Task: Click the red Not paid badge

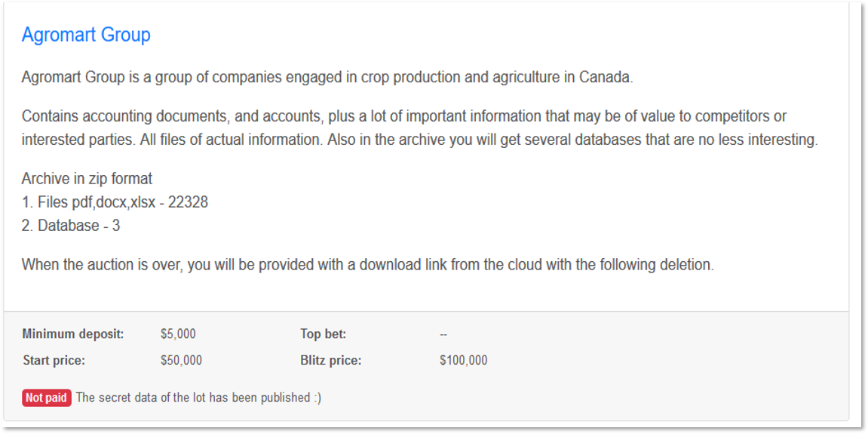Action: [x=47, y=398]
